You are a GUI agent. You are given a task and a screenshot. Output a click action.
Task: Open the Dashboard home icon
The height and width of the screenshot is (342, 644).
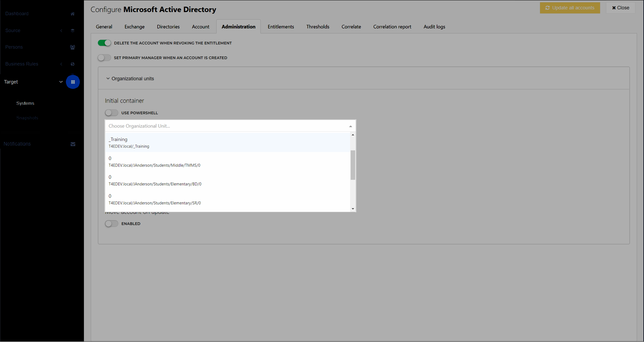point(72,14)
